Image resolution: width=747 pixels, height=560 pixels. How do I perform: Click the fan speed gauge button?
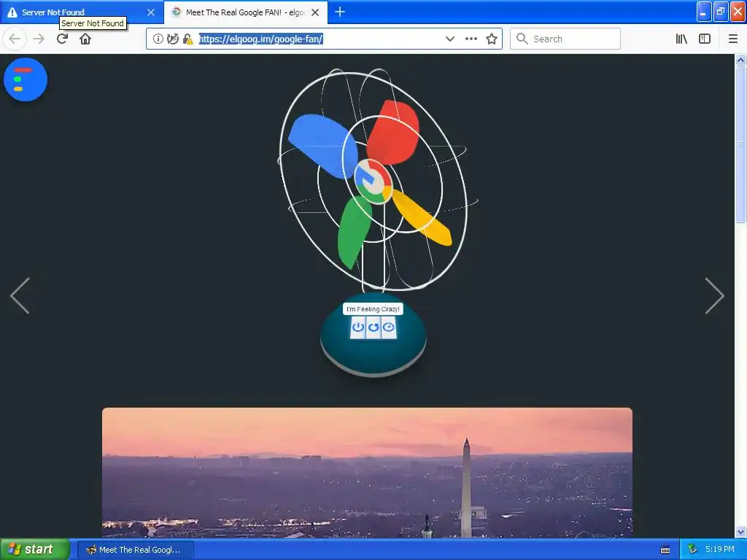point(389,327)
